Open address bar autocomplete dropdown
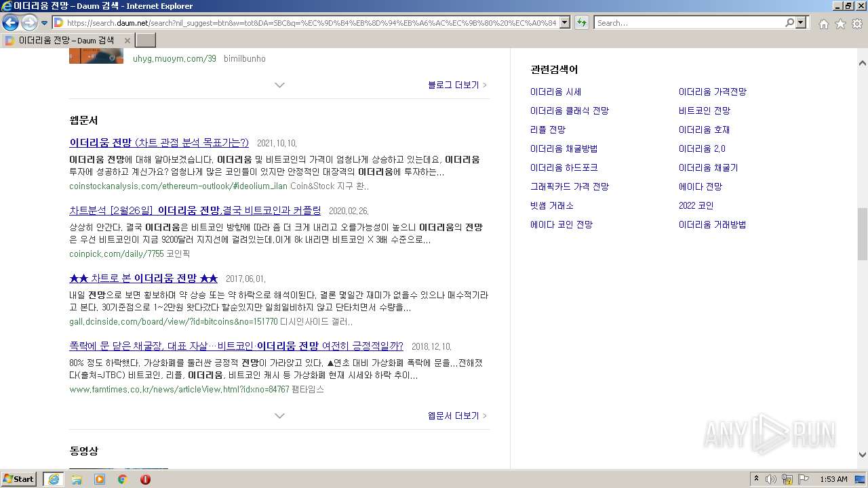 point(566,22)
